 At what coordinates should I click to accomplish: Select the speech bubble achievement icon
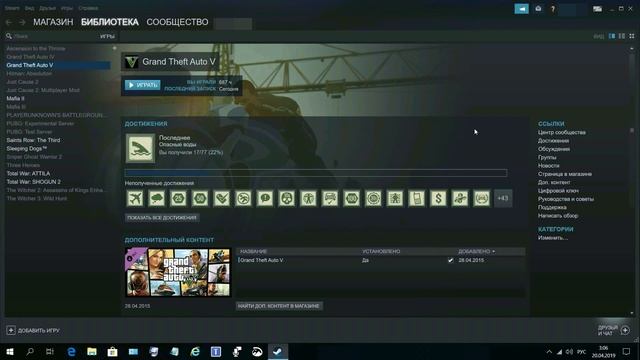coord(265,198)
